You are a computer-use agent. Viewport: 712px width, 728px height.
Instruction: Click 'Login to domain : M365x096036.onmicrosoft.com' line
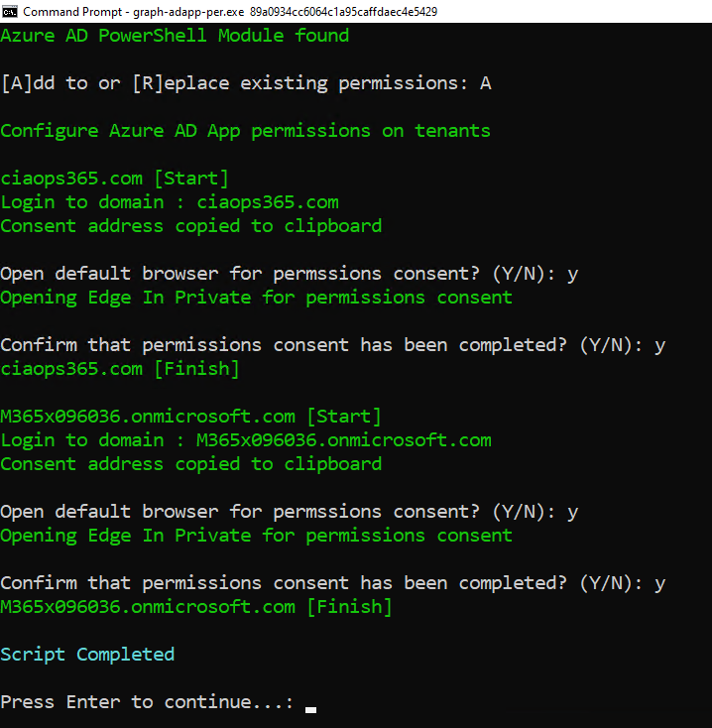click(x=245, y=440)
